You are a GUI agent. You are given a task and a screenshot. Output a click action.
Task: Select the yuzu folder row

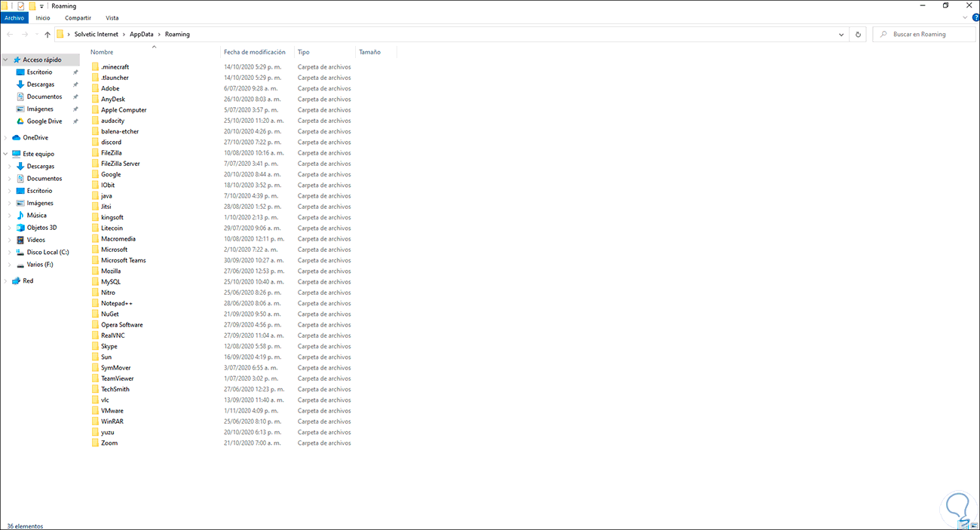pos(221,432)
